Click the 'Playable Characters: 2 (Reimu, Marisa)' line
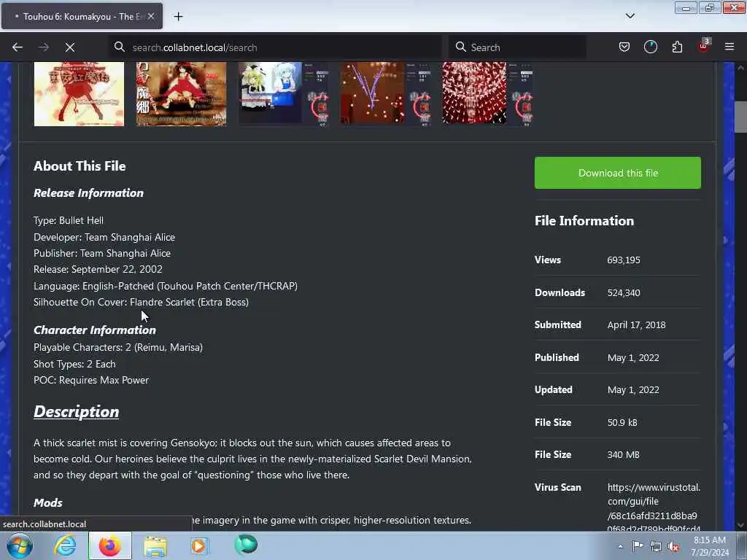Screen dimensions: 747x560 coord(118,347)
